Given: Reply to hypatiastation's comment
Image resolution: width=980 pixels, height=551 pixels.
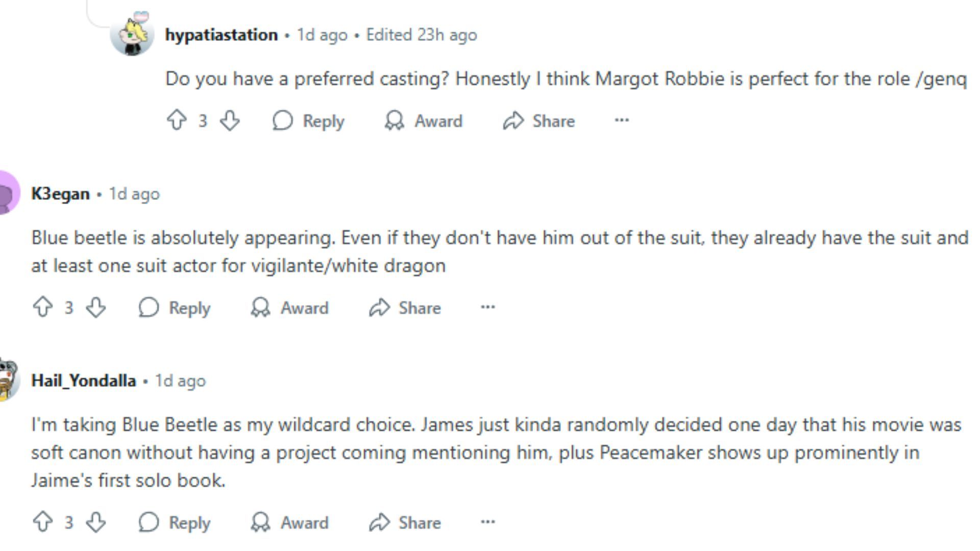Looking at the screenshot, I should (308, 121).
